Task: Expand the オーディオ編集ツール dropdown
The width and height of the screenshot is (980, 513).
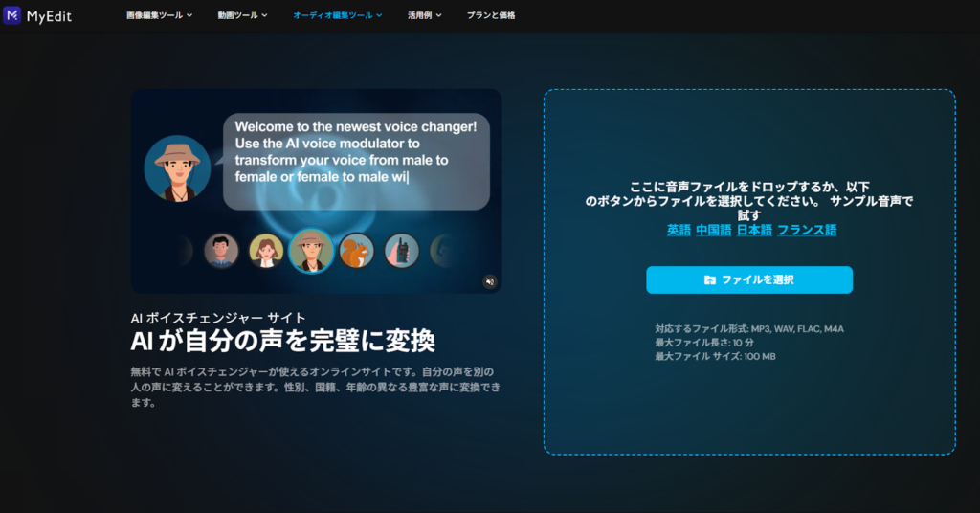Action: tap(337, 16)
